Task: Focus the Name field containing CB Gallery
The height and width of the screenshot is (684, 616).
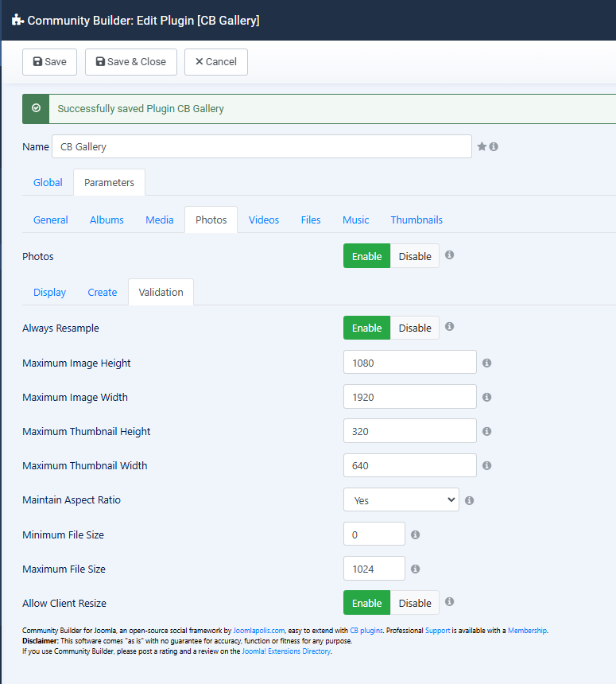Action: [x=262, y=146]
